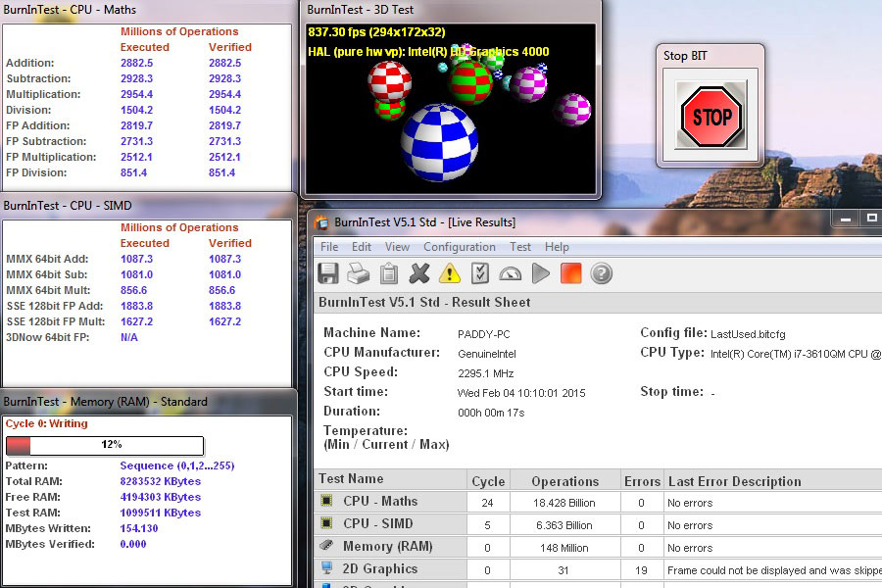Open the Configuration menu
The height and width of the screenshot is (588, 882).
pyautogui.click(x=459, y=247)
